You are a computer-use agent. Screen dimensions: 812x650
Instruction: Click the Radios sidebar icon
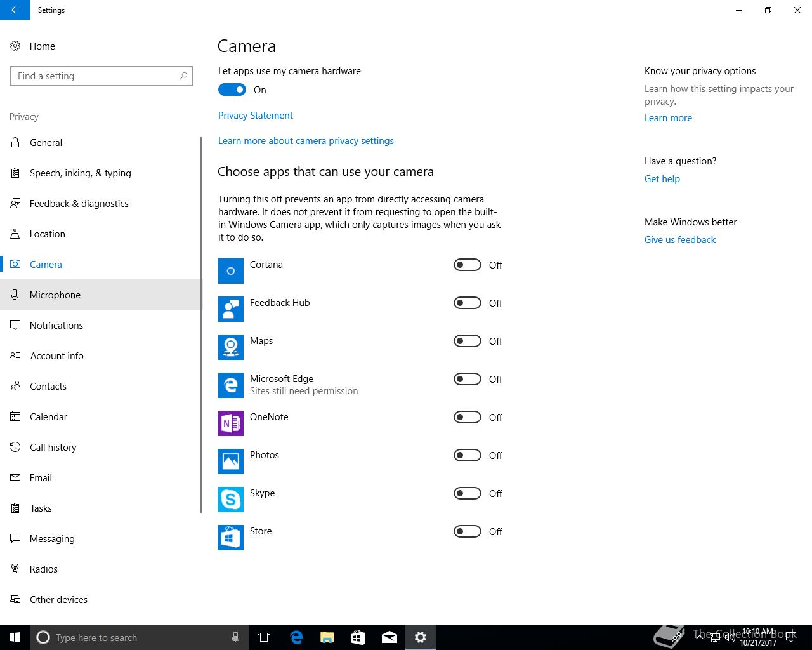(15, 569)
